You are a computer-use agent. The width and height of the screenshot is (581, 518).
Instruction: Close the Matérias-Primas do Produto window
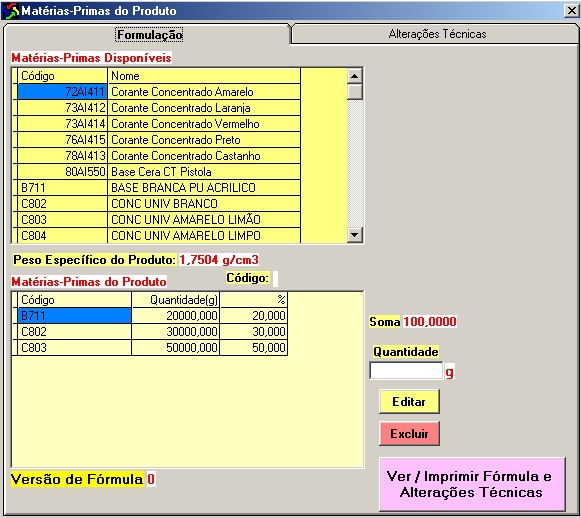click(x=572, y=11)
